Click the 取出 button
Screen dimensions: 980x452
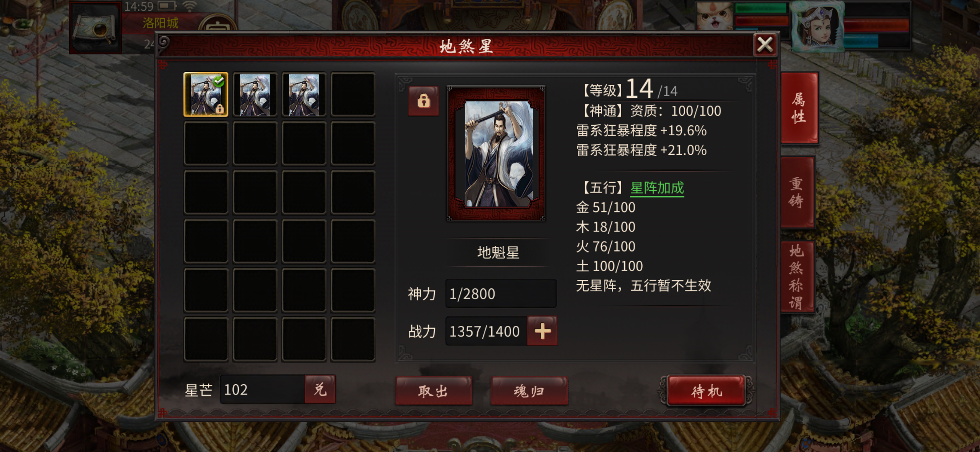(x=434, y=391)
